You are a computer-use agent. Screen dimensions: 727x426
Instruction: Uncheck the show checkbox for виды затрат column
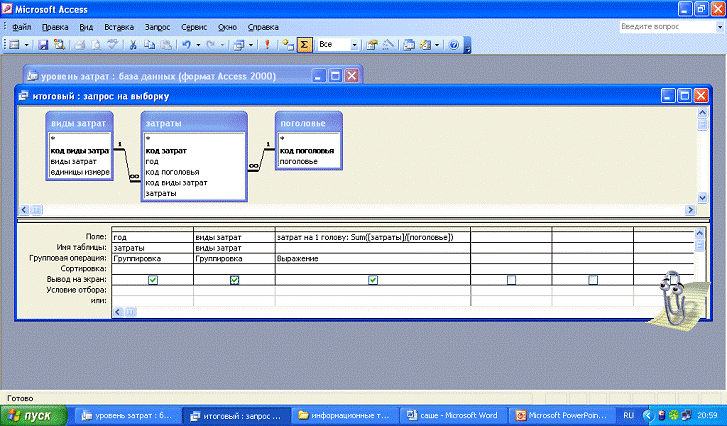point(234,280)
